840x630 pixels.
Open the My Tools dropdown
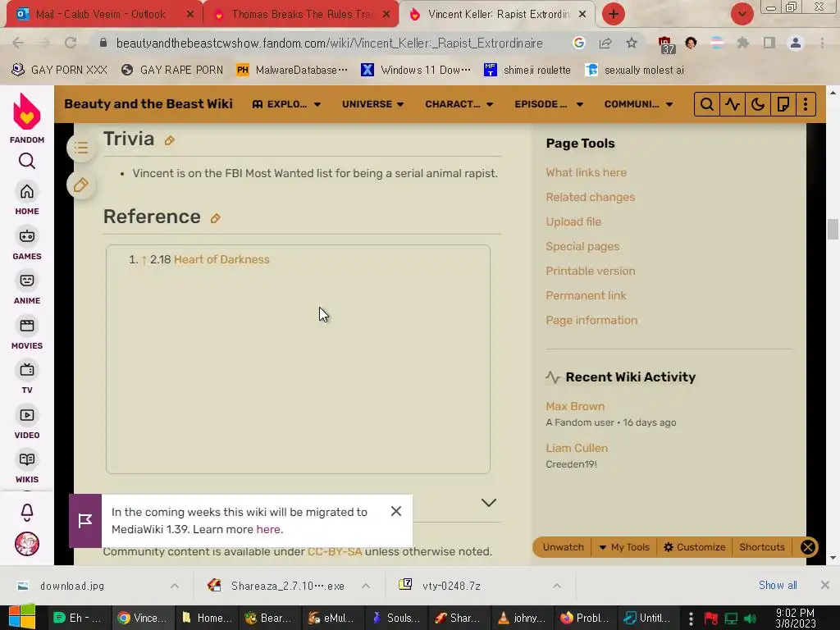click(624, 547)
